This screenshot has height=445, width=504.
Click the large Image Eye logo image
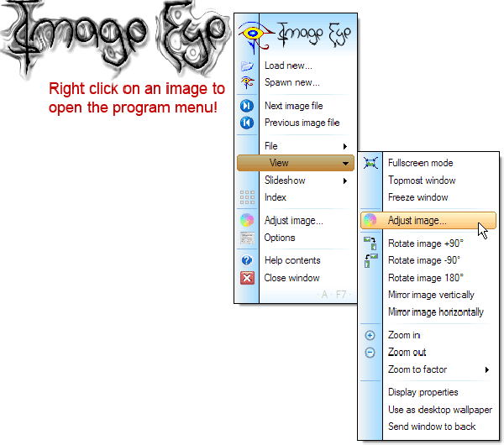116,39
